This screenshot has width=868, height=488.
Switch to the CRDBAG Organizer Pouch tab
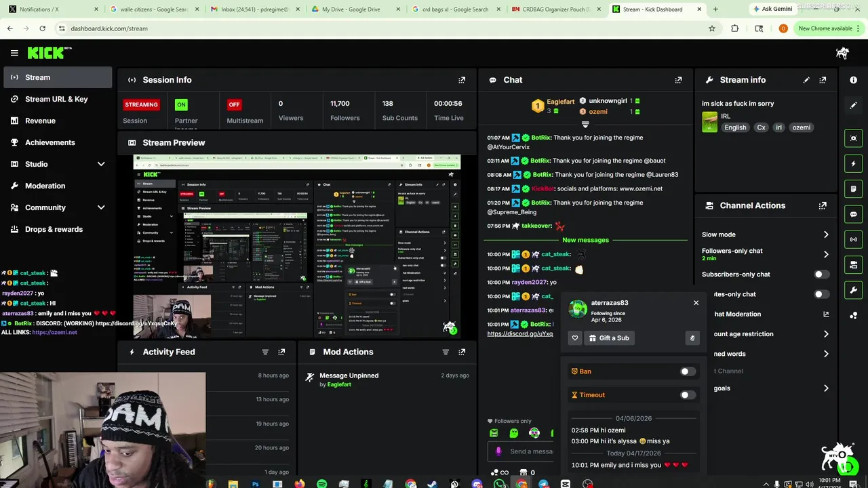pos(556,9)
